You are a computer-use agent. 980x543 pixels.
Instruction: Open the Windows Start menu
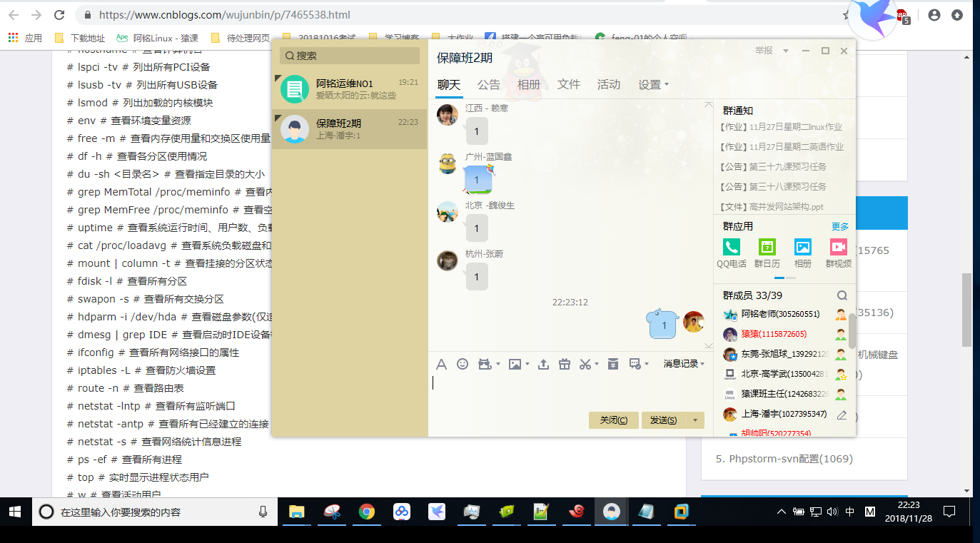tap(15, 512)
